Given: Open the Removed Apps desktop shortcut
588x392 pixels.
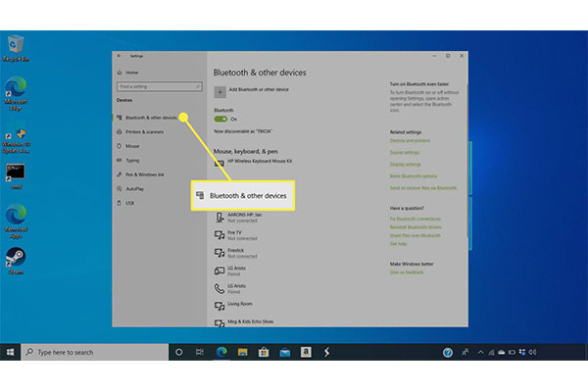Looking at the screenshot, I should (16, 221).
